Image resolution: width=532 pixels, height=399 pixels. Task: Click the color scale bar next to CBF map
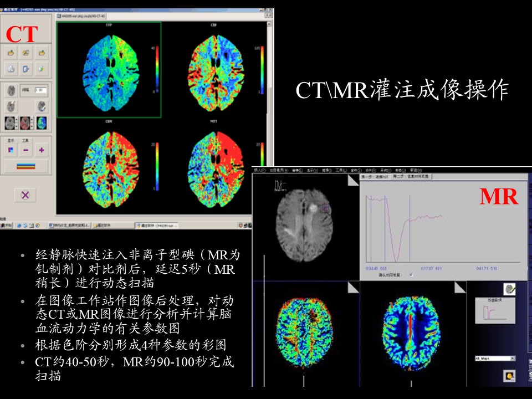(262, 69)
